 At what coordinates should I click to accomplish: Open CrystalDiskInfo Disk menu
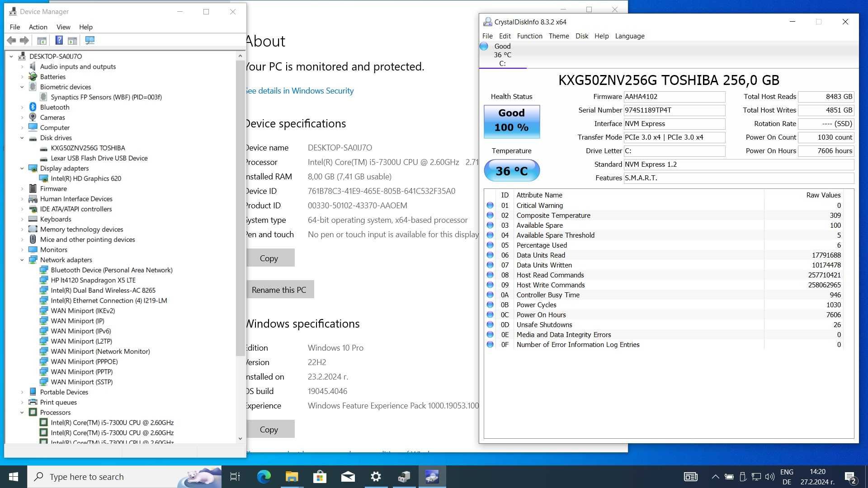[x=580, y=36]
